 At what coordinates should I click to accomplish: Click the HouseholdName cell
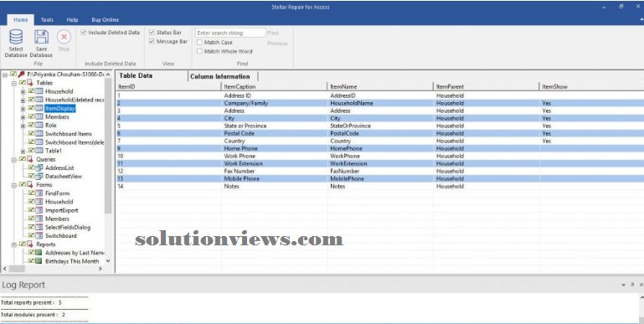380,103
